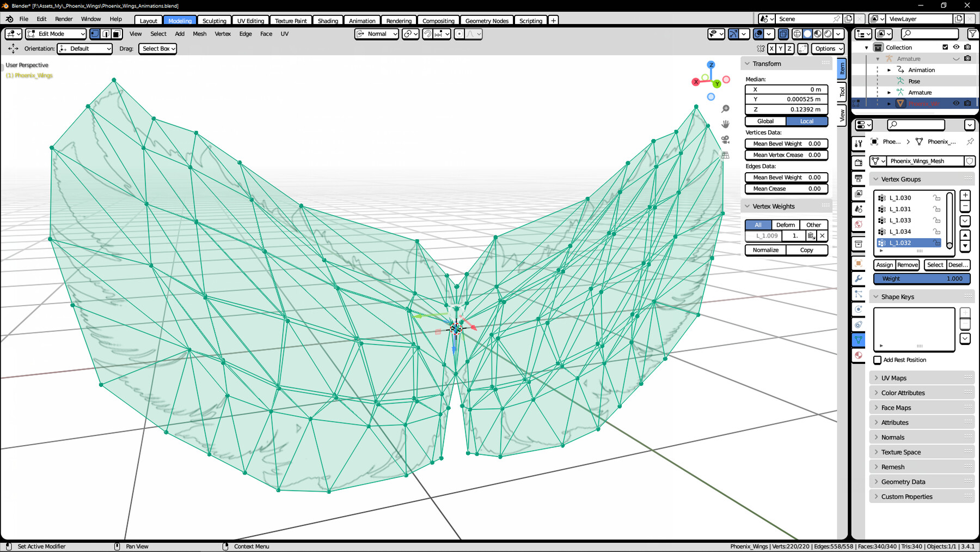Hide Phoenix_Wings object with eye icon
This screenshot has width=980, height=552.
(x=956, y=103)
